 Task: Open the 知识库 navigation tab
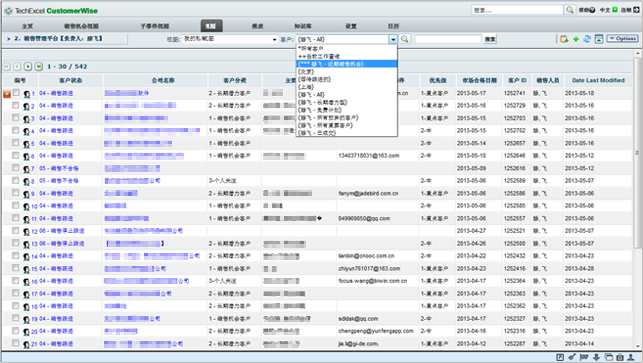pos(303,26)
